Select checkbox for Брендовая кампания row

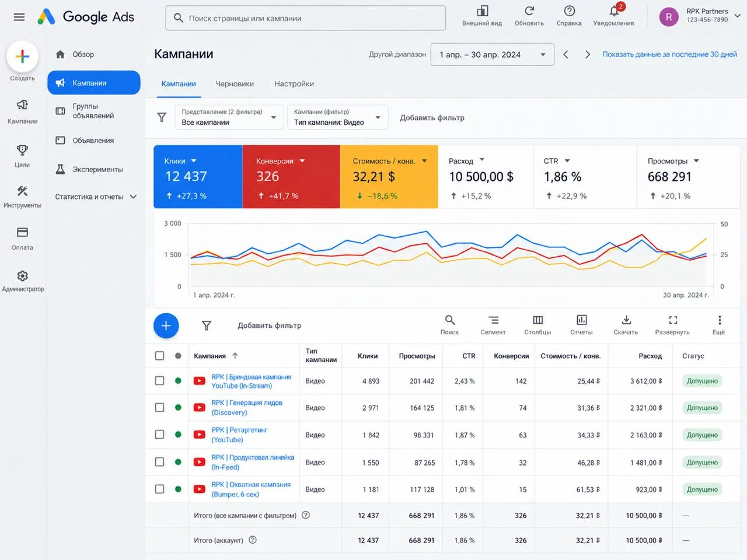click(159, 381)
